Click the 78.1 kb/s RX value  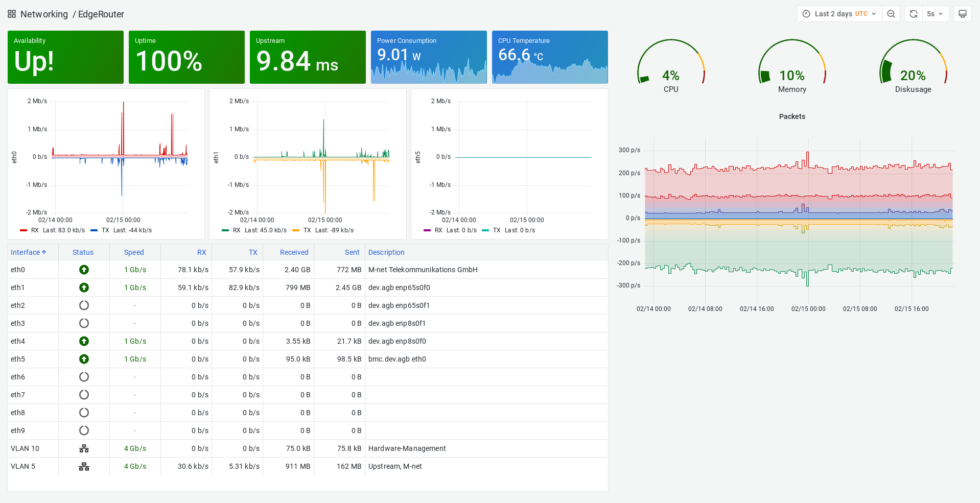pos(193,270)
